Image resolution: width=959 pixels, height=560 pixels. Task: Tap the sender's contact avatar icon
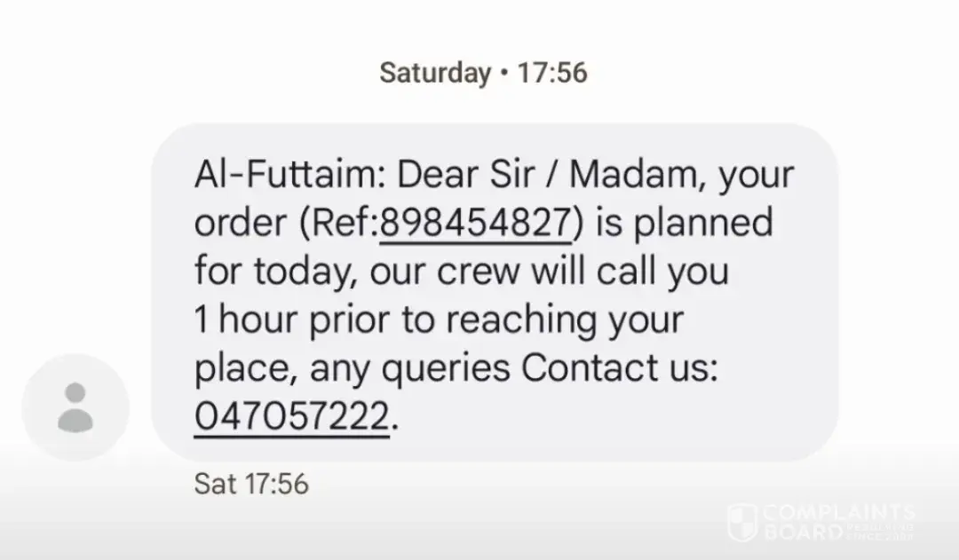pos(75,408)
